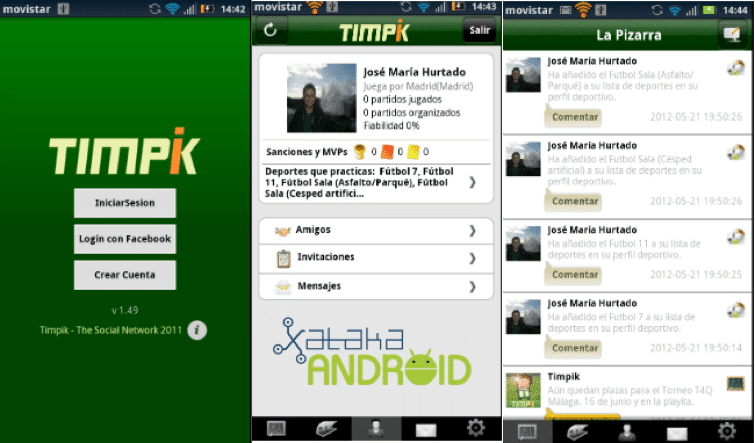Comment on the Futbol Sala (Césped artificial) post
755x443 pixels.
(x=573, y=201)
